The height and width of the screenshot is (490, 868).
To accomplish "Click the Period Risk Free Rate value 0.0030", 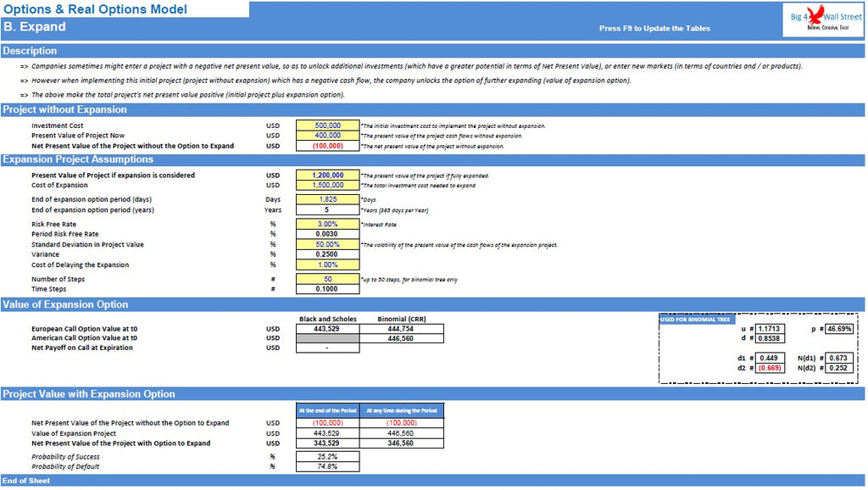I will tap(328, 234).
